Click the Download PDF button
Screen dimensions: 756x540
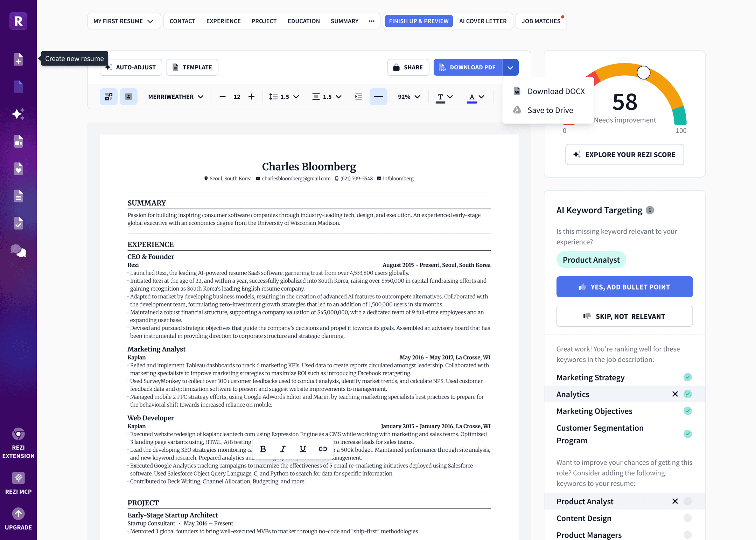[x=468, y=67]
